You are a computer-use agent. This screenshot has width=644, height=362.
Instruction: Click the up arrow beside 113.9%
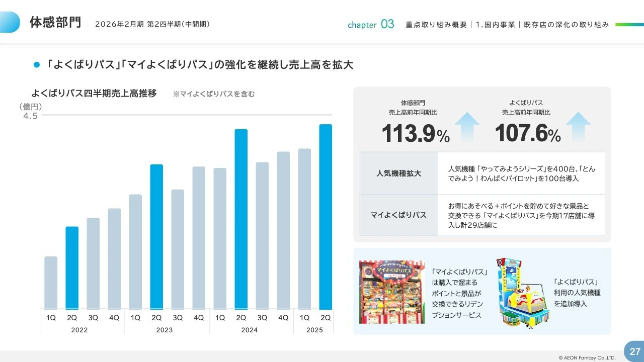click(x=467, y=126)
